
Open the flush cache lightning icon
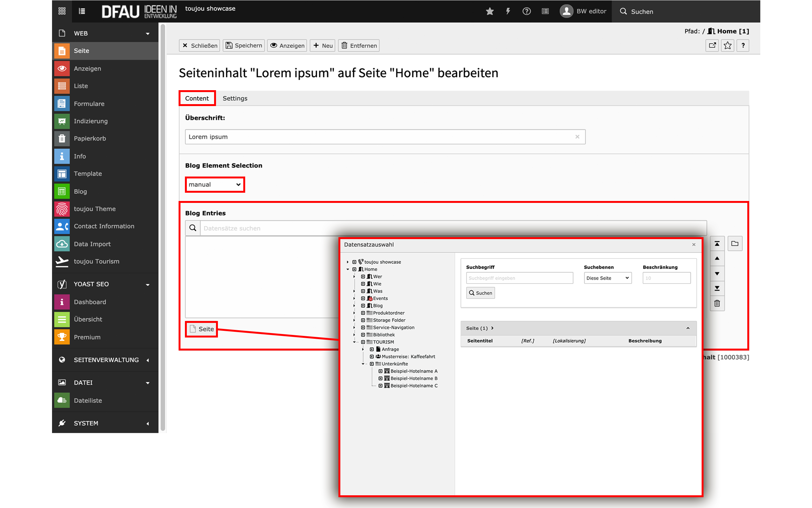point(508,11)
